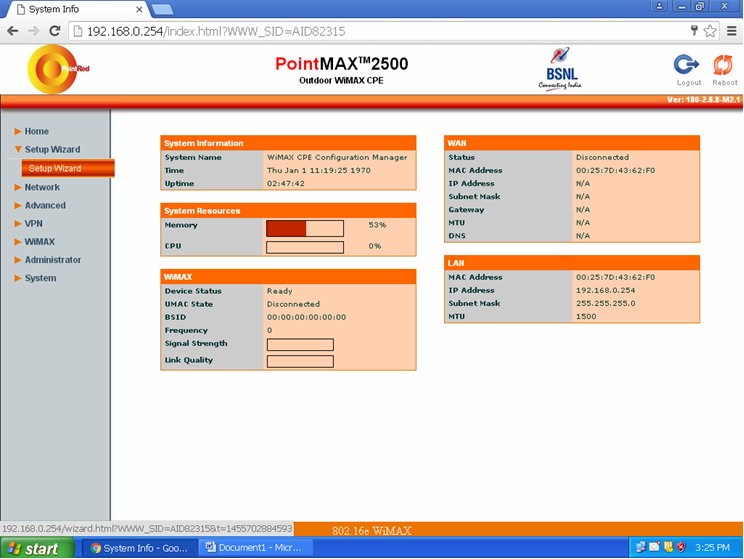Switch to System Info Chrome taskbar item
This screenshot has height=559, width=744.
(140, 548)
